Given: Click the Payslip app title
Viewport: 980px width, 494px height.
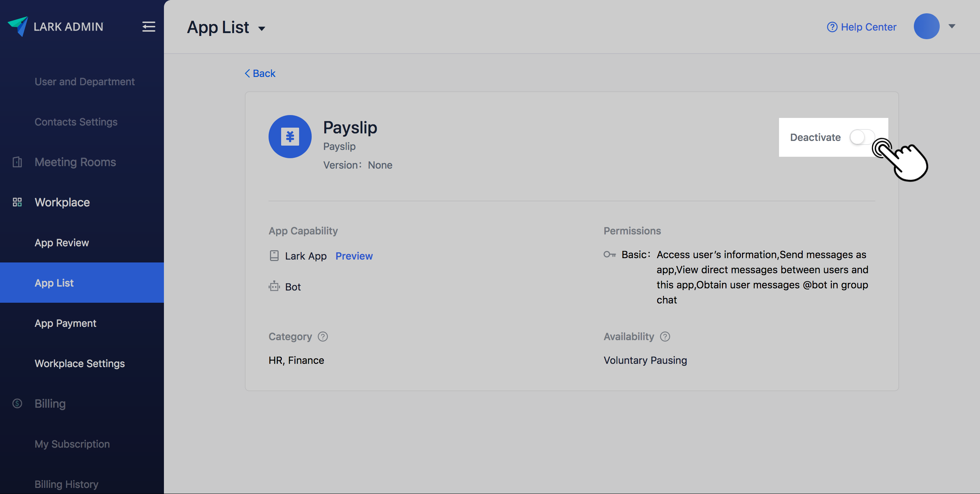Looking at the screenshot, I should tap(350, 127).
